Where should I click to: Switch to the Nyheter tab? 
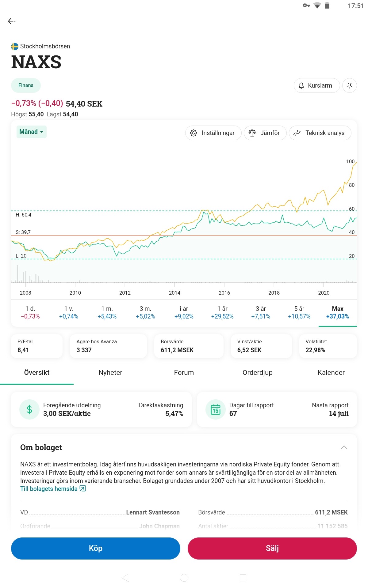click(110, 372)
